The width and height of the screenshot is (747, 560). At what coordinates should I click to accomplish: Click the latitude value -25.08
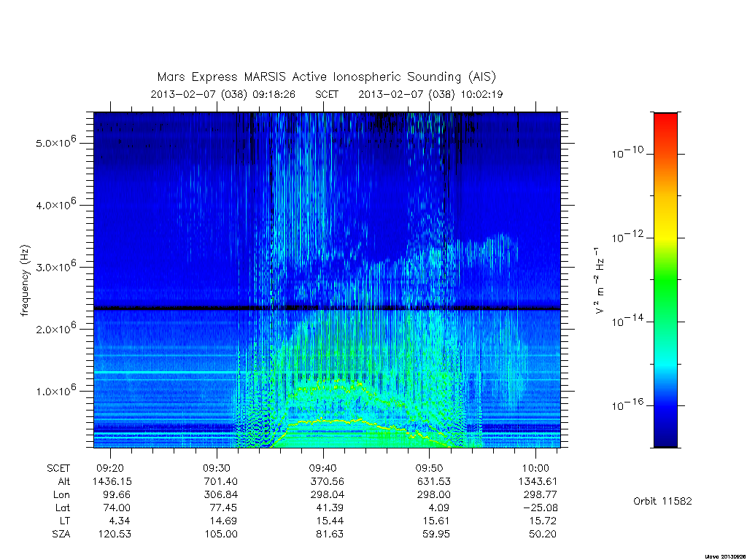point(541,507)
